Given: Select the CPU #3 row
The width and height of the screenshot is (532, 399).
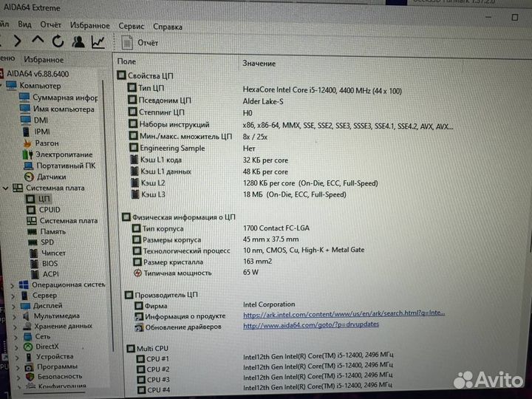Looking at the screenshot, I should [265, 378].
